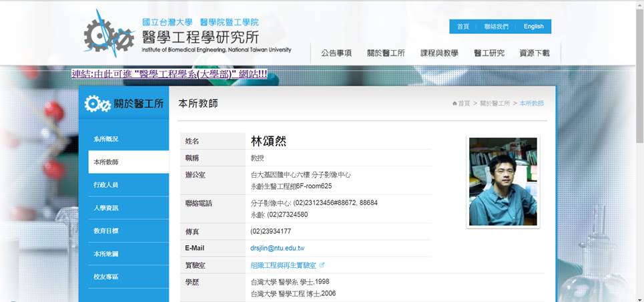Switch site language to English

[533, 26]
